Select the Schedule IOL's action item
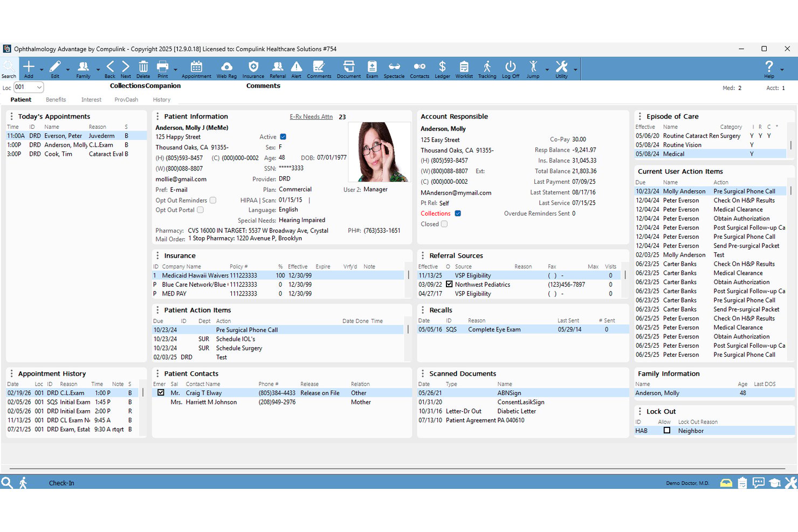The height and width of the screenshot is (532, 798). point(278,339)
